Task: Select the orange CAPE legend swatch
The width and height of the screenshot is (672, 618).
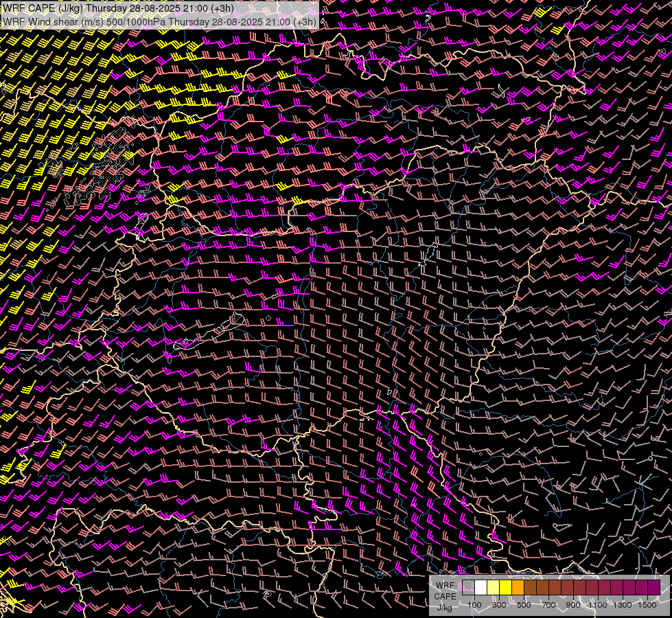Action: [x=518, y=588]
